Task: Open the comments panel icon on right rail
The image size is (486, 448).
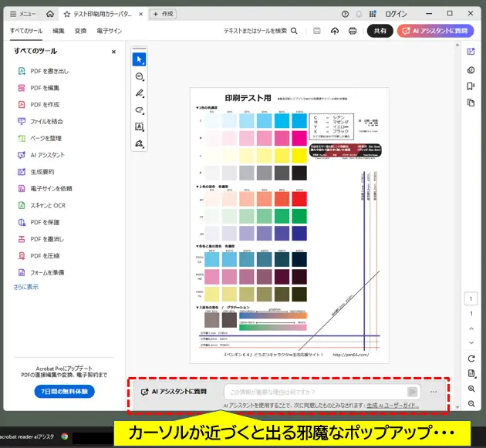Action: 471,70
